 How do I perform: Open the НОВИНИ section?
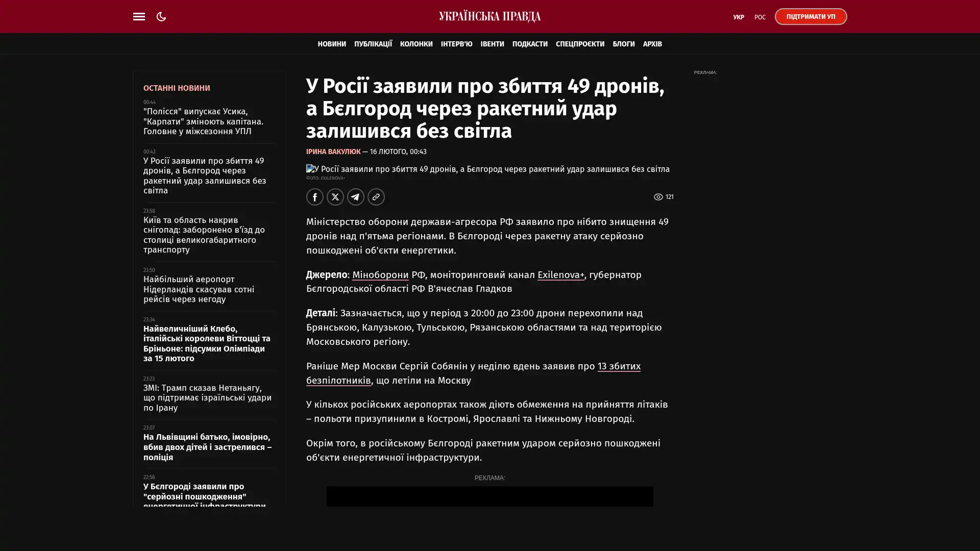[332, 44]
